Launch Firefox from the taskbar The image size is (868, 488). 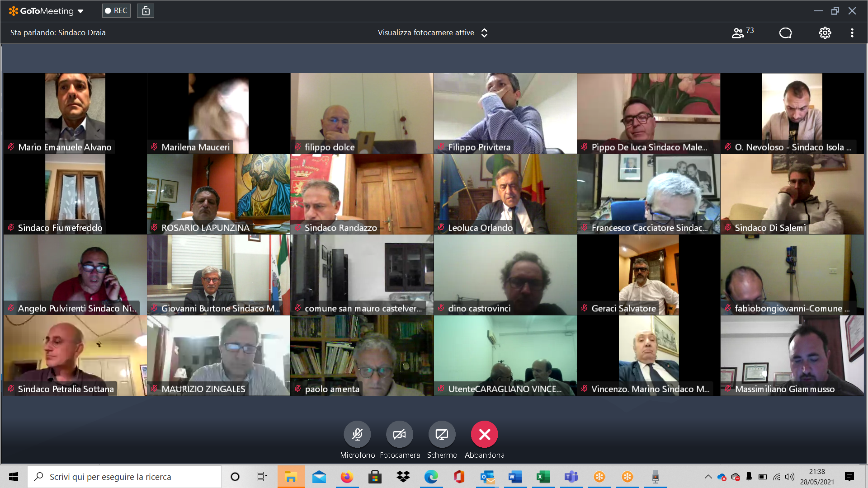347,477
